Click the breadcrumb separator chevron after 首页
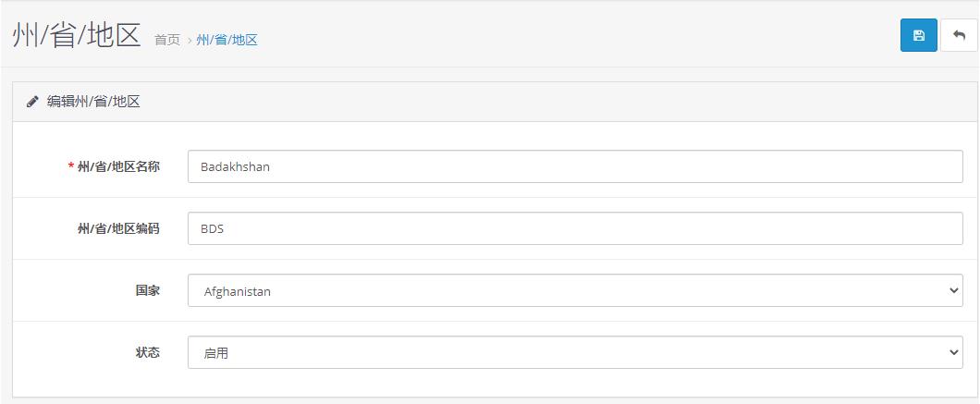This screenshot has height=404, width=980. [189, 40]
